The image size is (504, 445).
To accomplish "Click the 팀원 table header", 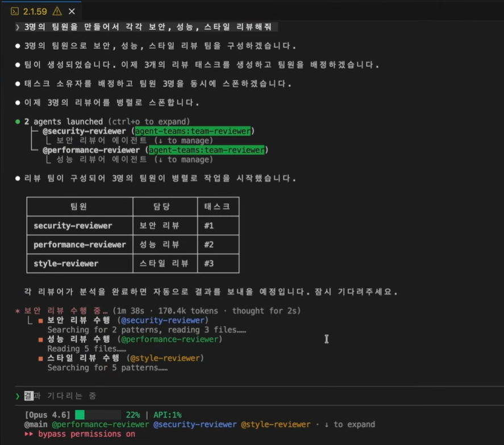I will click(79, 206).
